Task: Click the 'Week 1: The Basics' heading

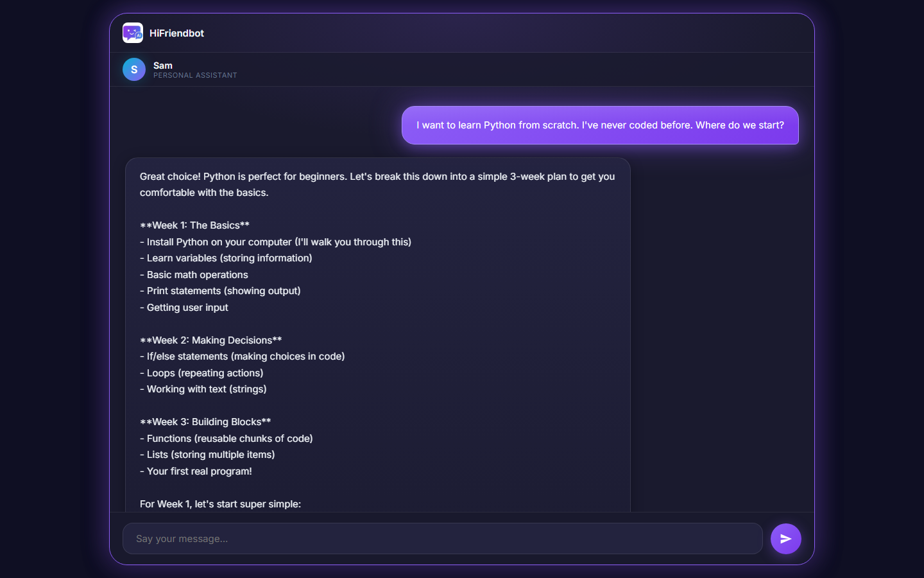Action: 194,225
